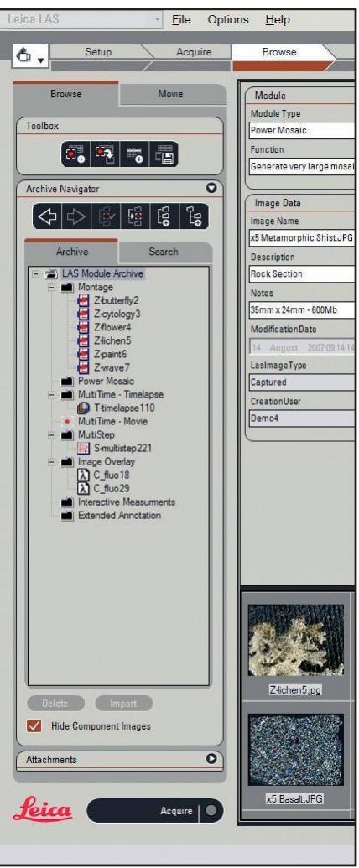
Task: Click the LasImageType field showing Captured
Action: click(302, 382)
